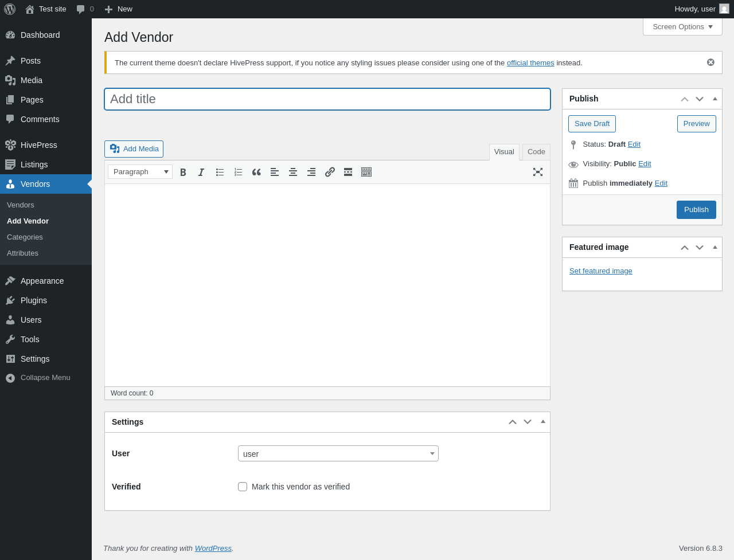The width and height of the screenshot is (734, 560).
Task: Click the Save Draft button
Action: (592, 124)
